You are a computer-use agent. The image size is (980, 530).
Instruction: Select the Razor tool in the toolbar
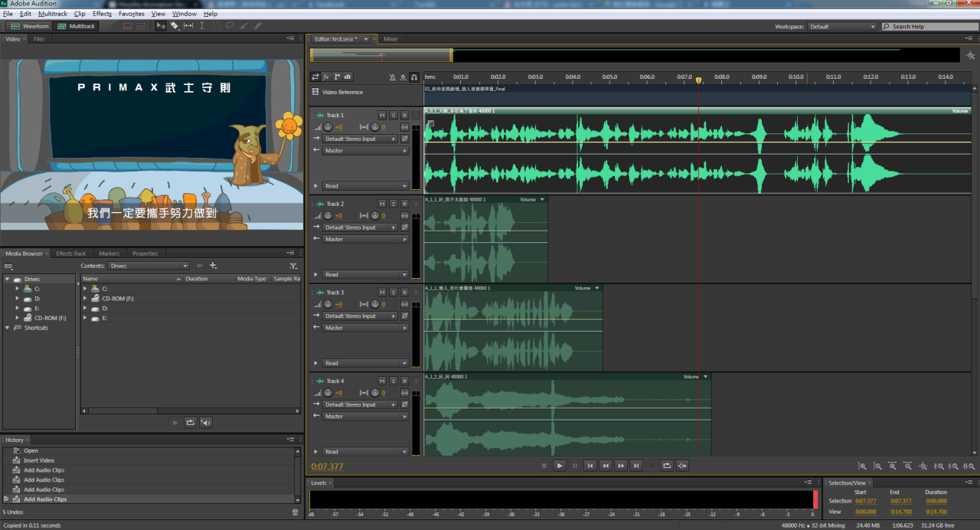175,26
